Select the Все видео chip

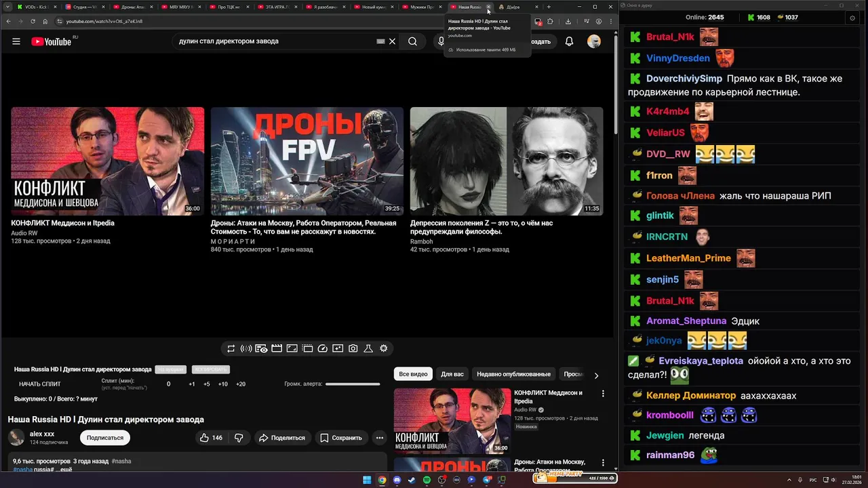tap(413, 374)
